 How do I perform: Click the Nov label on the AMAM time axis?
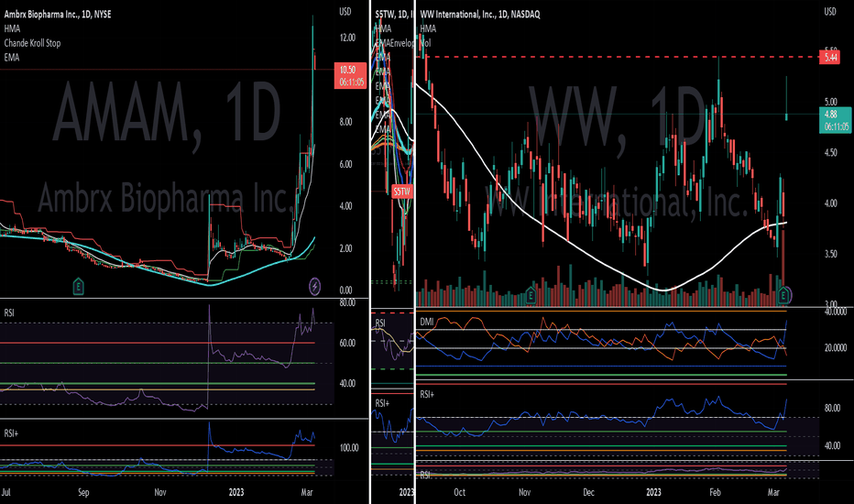[160, 493]
